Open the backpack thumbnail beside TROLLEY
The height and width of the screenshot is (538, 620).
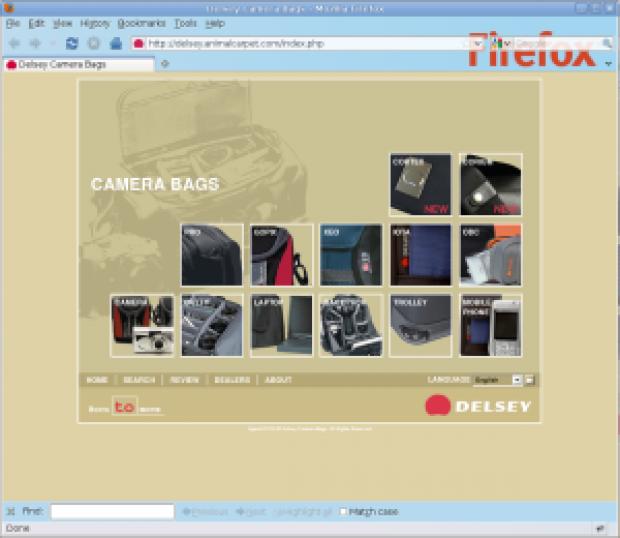tap(351, 325)
